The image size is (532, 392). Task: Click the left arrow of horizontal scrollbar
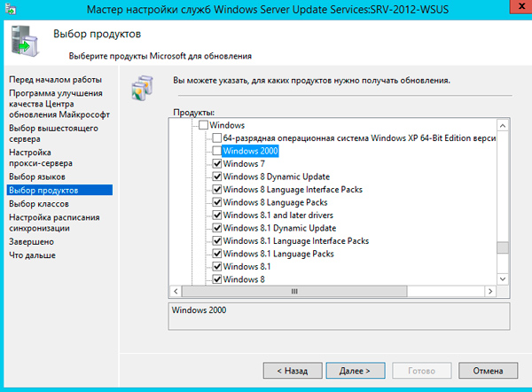(x=176, y=291)
